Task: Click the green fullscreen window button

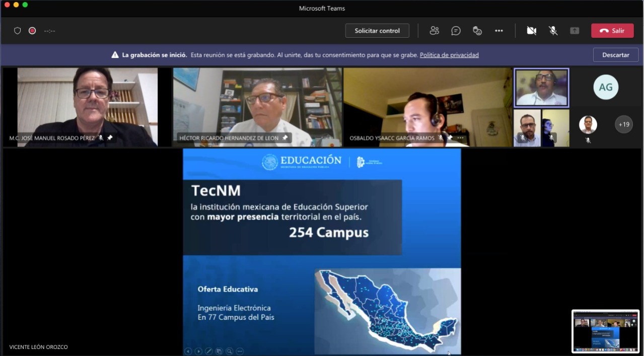Action: point(25,5)
